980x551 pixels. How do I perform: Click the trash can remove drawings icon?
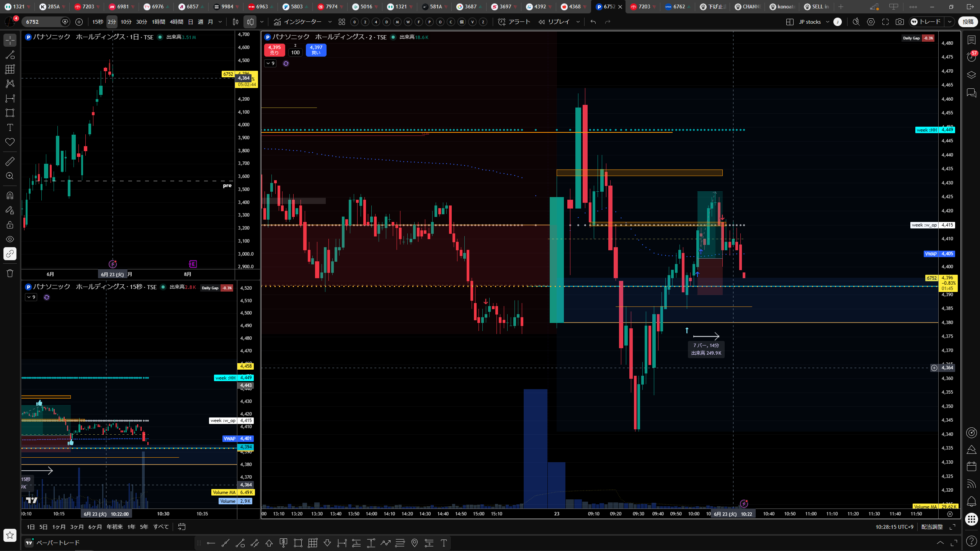point(10,273)
